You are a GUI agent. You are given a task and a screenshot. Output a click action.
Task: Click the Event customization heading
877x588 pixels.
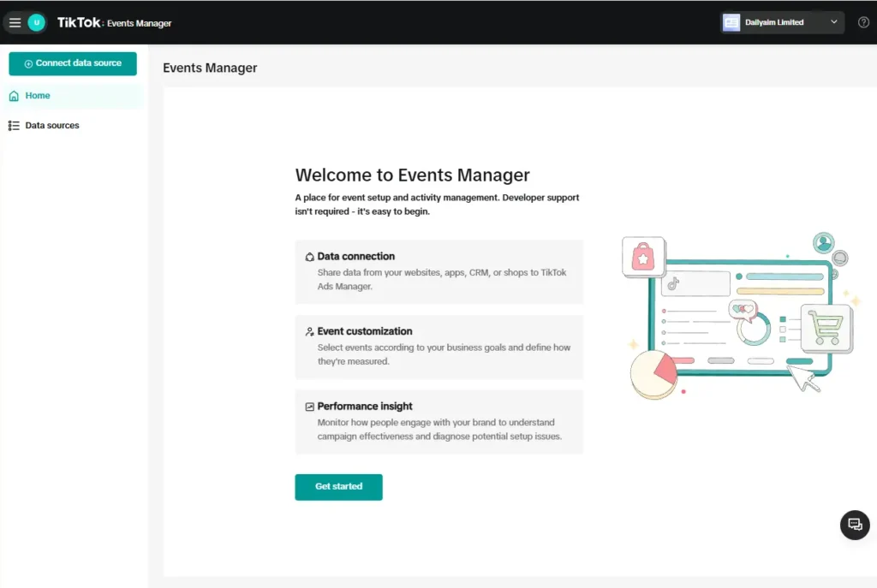(x=365, y=331)
